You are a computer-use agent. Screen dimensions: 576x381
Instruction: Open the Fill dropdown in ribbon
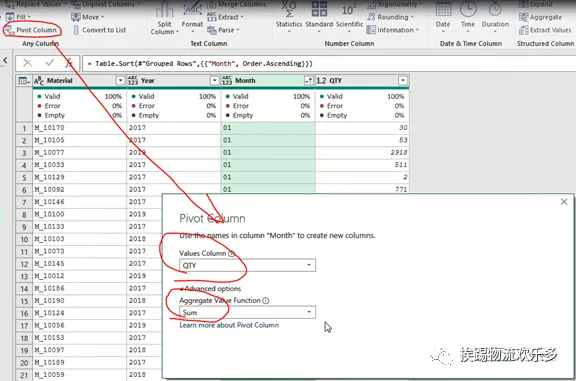19,17
